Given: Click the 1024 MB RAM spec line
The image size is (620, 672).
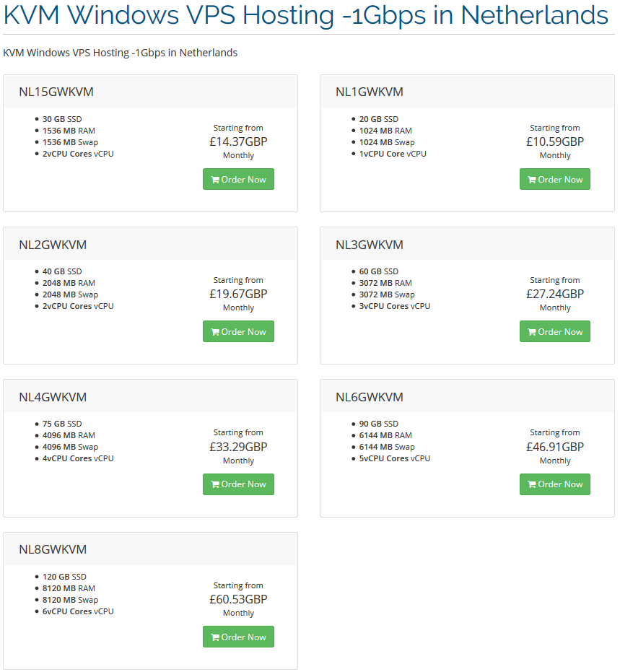Looking at the screenshot, I should [x=385, y=131].
